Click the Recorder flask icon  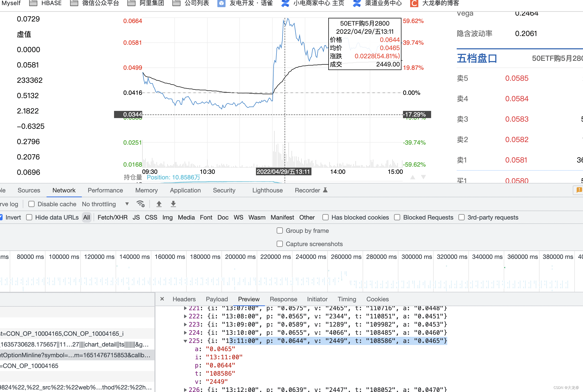click(x=325, y=190)
